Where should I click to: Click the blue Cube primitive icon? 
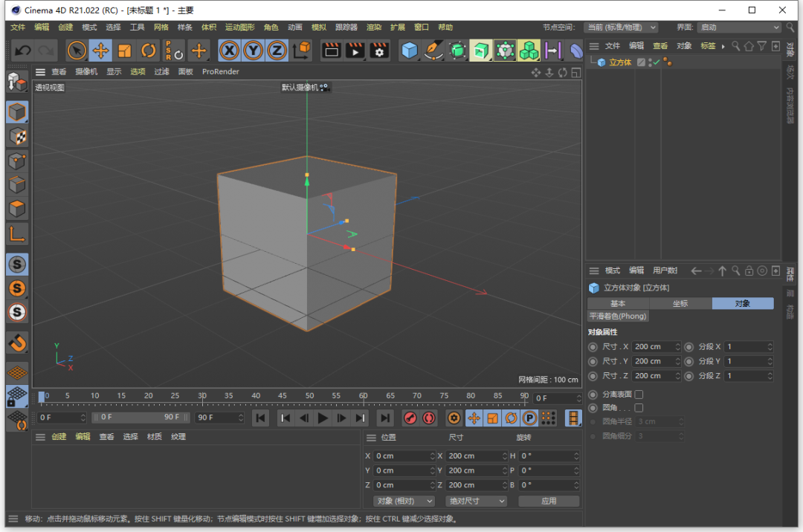point(409,51)
